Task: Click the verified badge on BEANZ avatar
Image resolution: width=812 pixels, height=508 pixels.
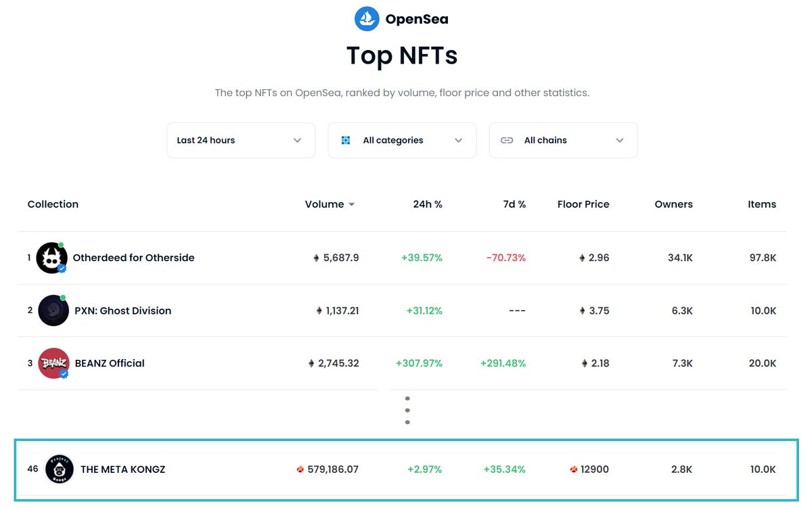Action: pos(64,373)
